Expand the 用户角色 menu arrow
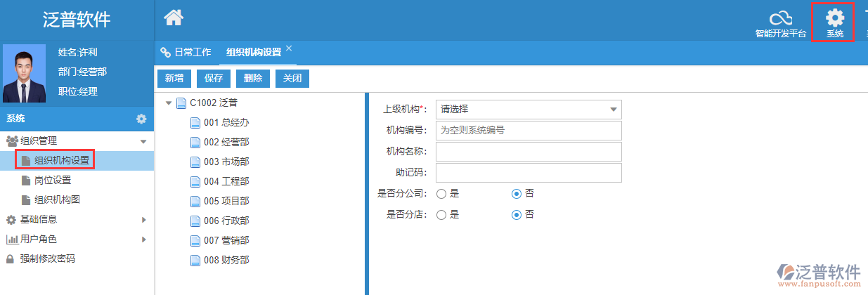868x295 pixels. pos(143,240)
